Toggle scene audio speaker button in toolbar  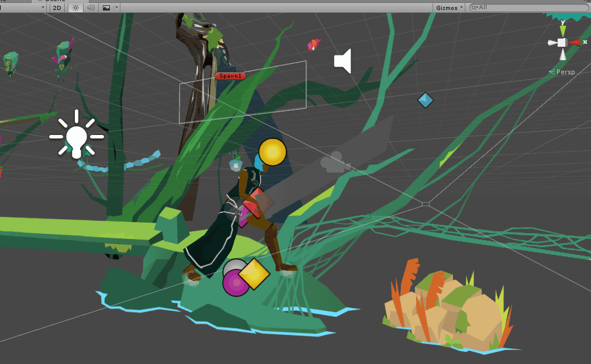[91, 8]
